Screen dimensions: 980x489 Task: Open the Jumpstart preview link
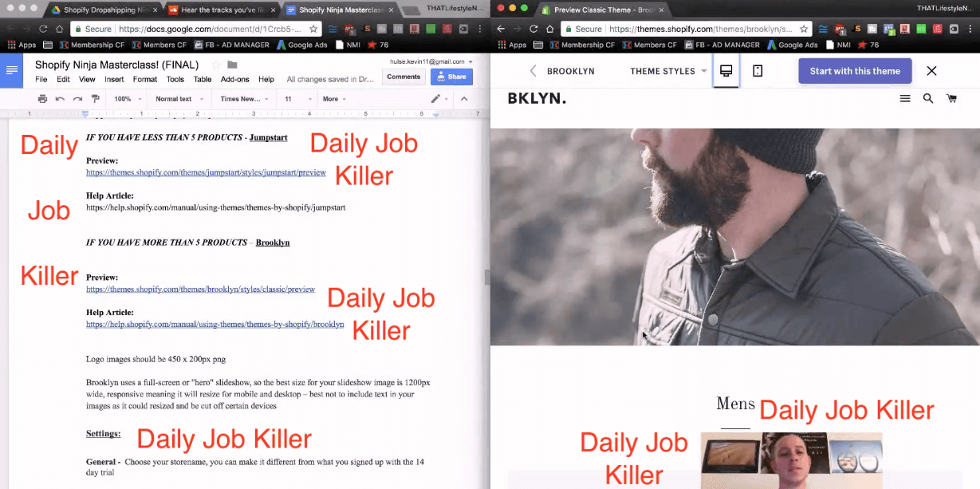tap(206, 172)
